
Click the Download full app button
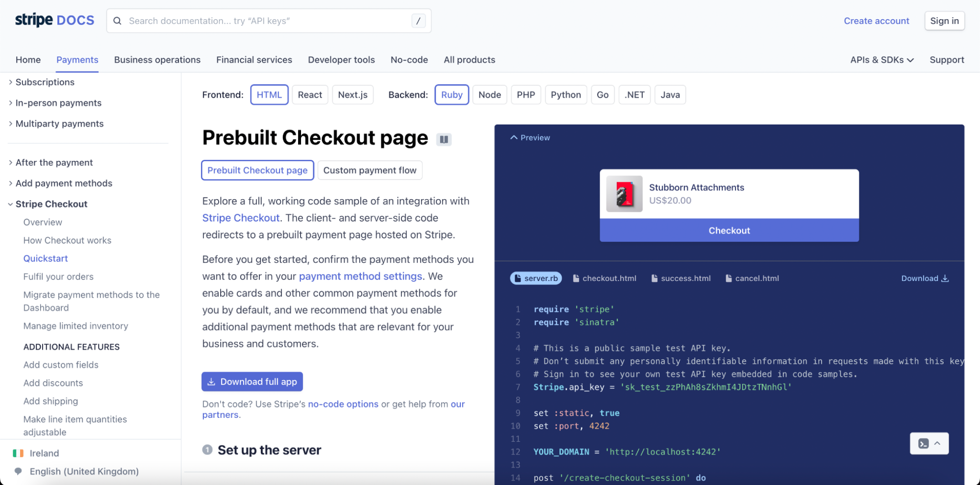(252, 382)
